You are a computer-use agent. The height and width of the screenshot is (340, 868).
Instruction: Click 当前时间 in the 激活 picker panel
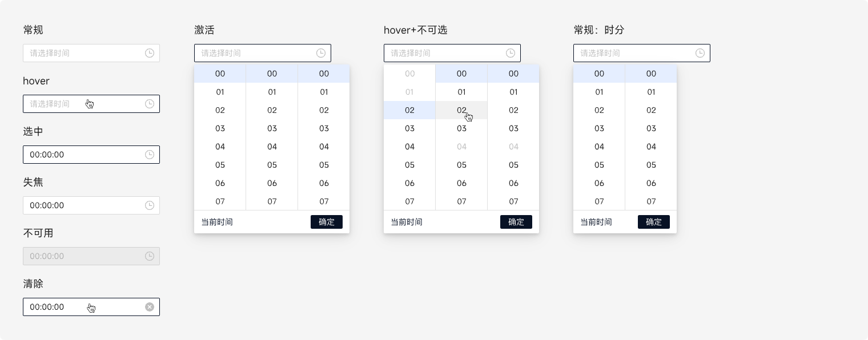217,222
